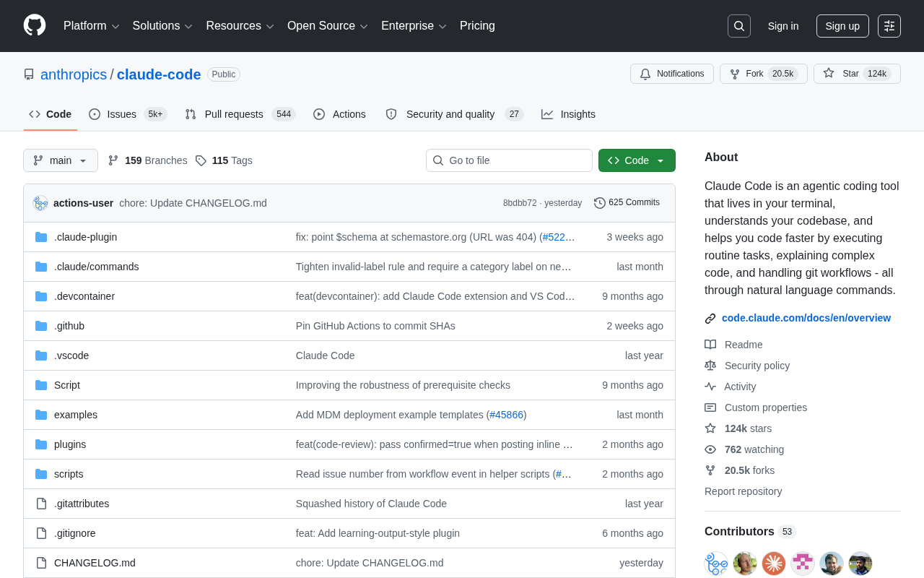This screenshot has height=578, width=924.
Task: Open the claude-code repository name link
Action: pyautogui.click(x=159, y=74)
